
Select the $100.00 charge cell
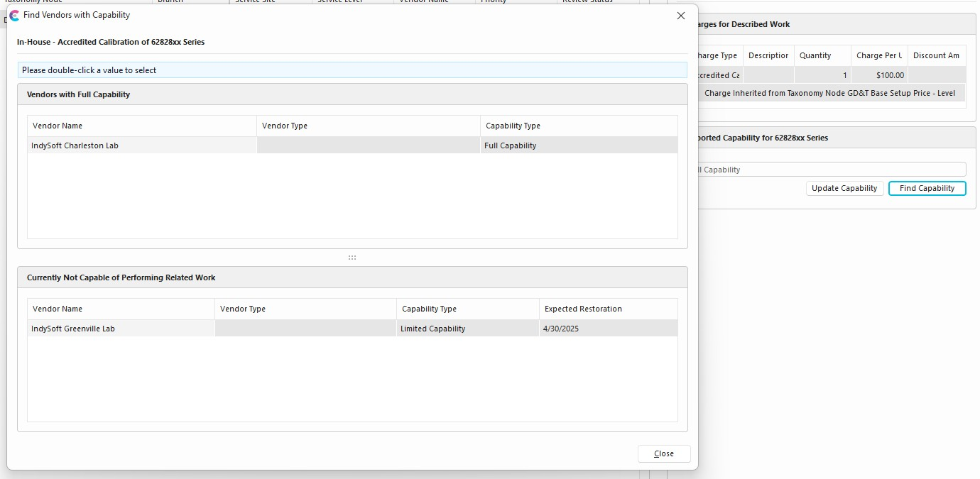(x=879, y=75)
